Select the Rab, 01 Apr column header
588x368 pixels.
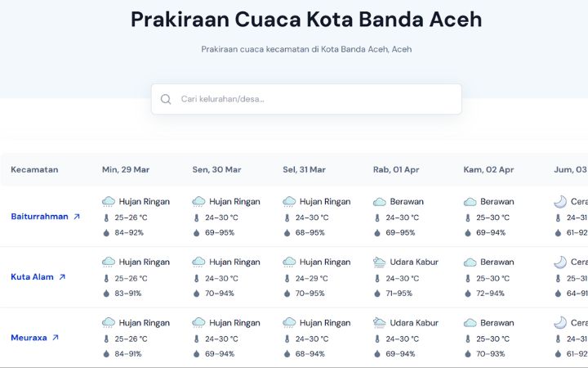click(x=396, y=170)
